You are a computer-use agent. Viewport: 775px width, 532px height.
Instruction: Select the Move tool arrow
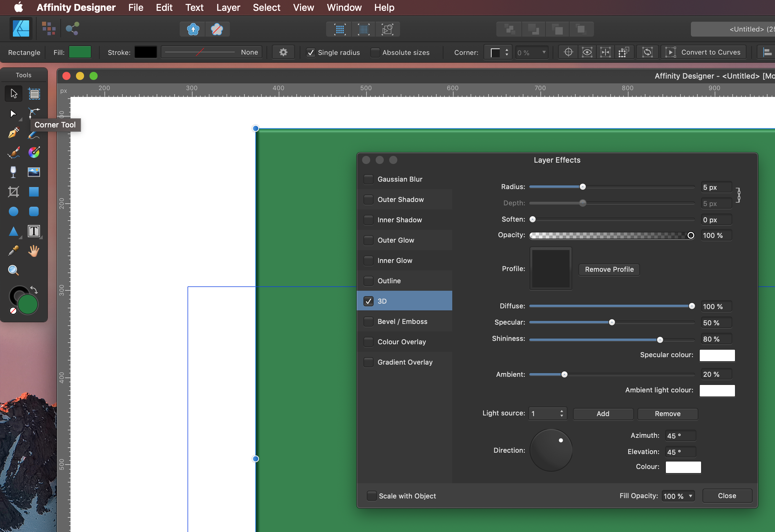[14, 94]
